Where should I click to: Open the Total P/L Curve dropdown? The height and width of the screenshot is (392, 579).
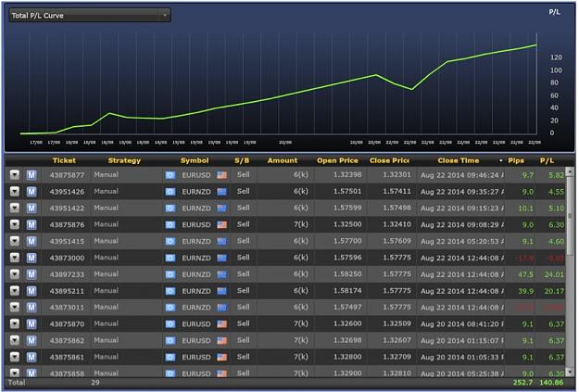tap(90, 15)
